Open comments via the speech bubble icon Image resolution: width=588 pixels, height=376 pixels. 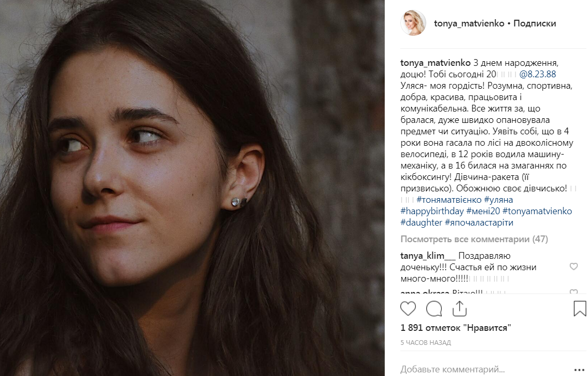point(433,309)
